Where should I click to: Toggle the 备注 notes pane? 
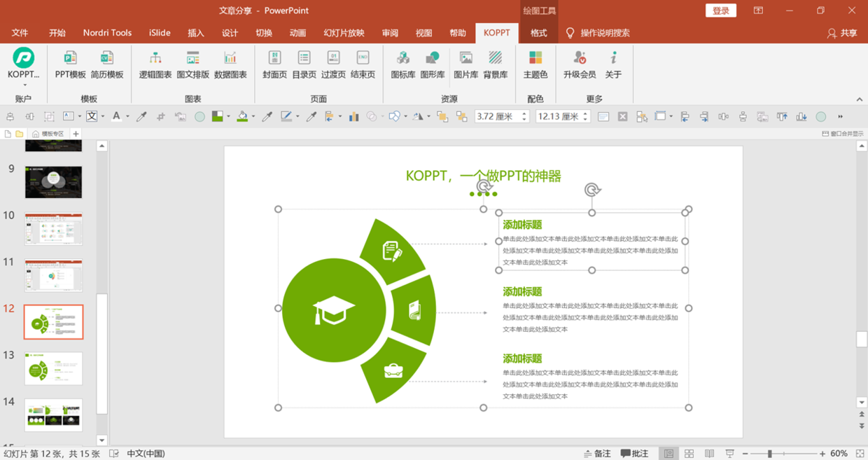pos(597,454)
